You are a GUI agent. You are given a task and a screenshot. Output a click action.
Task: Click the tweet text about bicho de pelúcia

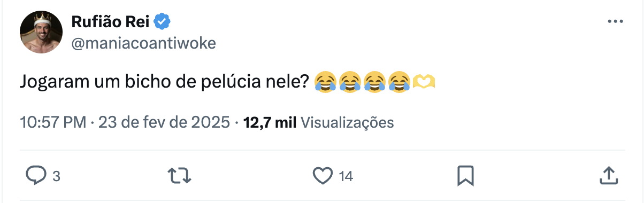[164, 82]
